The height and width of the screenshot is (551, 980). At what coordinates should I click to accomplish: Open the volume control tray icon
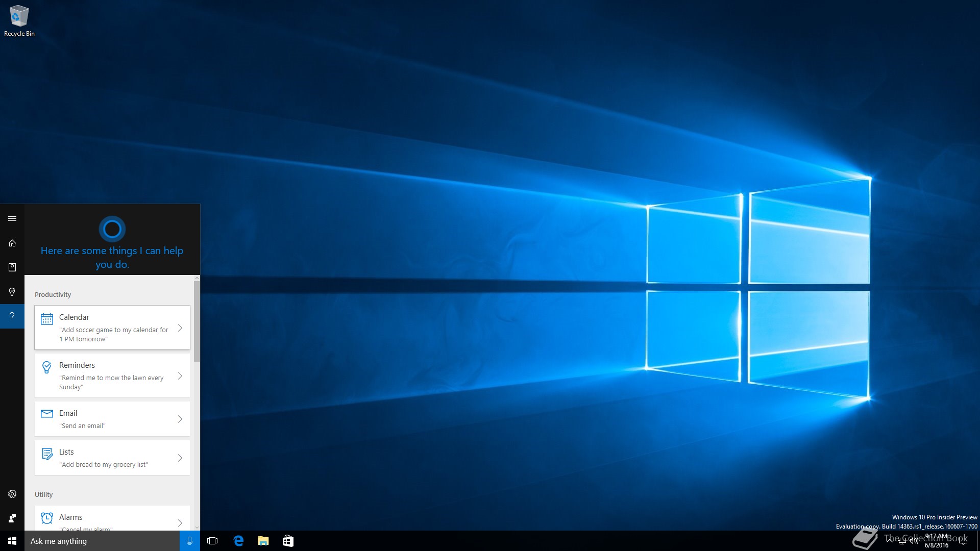click(x=914, y=541)
